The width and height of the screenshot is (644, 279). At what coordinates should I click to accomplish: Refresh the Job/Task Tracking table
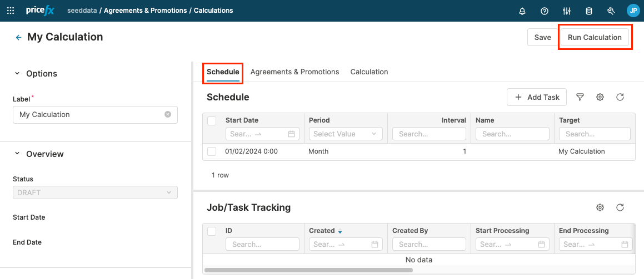click(620, 207)
